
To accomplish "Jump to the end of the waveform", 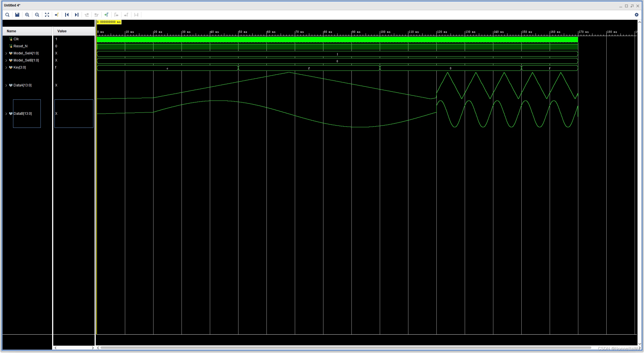I will (x=77, y=15).
